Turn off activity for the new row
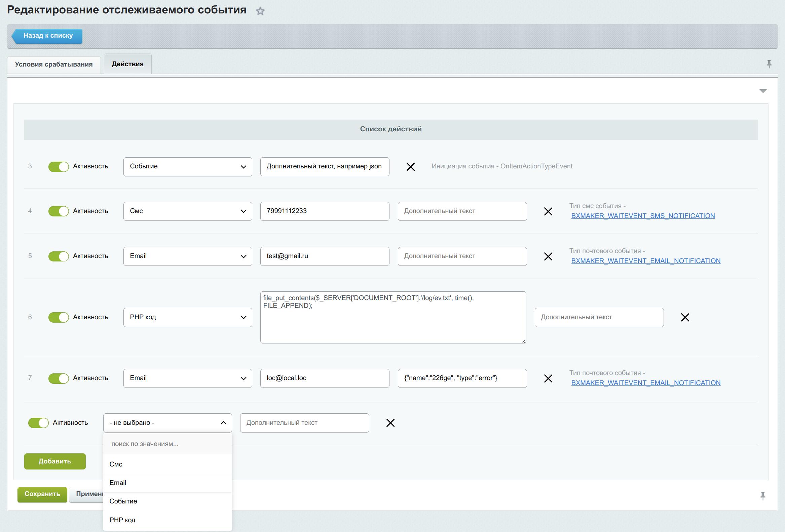 [x=38, y=423]
